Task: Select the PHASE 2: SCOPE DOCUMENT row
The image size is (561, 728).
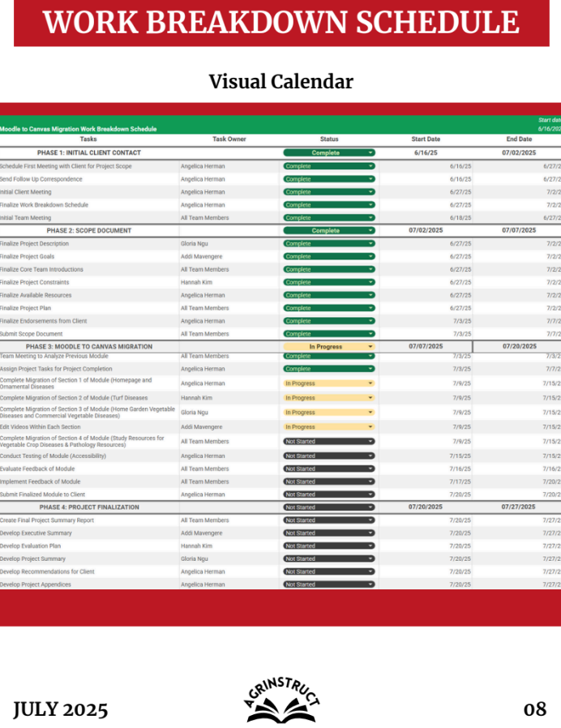Action: coord(280,230)
